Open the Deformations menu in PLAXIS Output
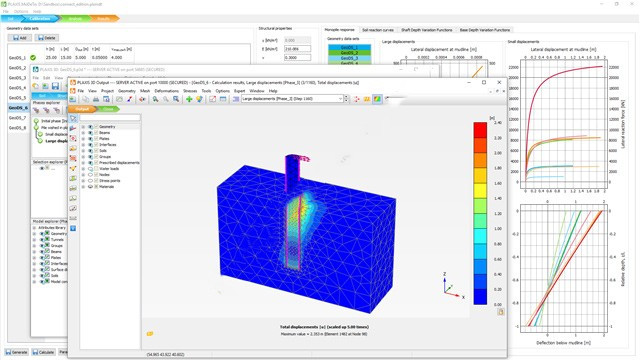The width and height of the screenshot is (640, 360). click(x=167, y=91)
